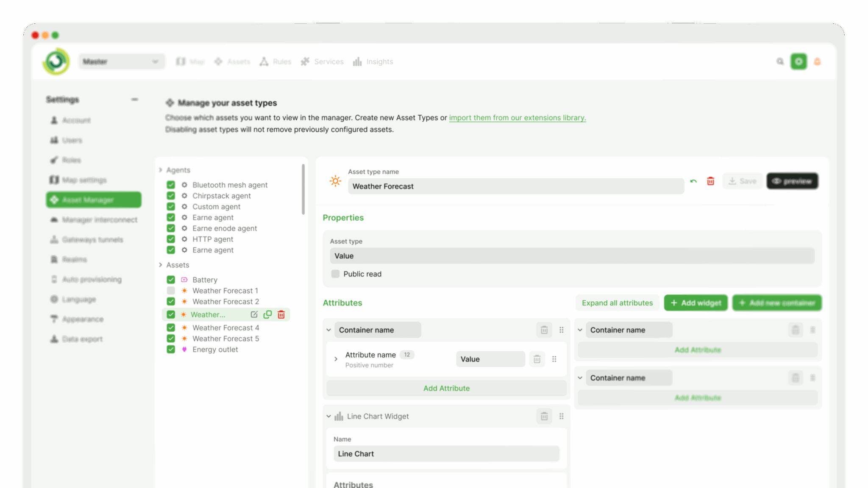Click Line Chart Widget drag handle
The image size is (868, 488).
pyautogui.click(x=562, y=416)
